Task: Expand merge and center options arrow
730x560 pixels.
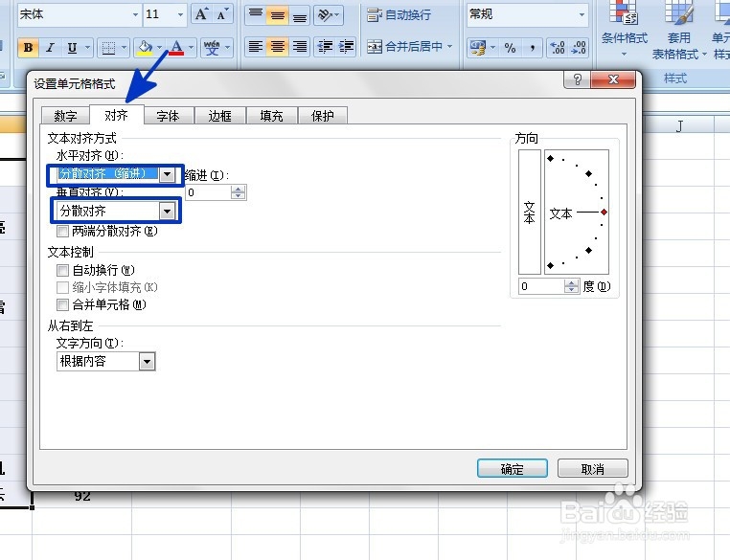Action: pyautogui.click(x=449, y=47)
